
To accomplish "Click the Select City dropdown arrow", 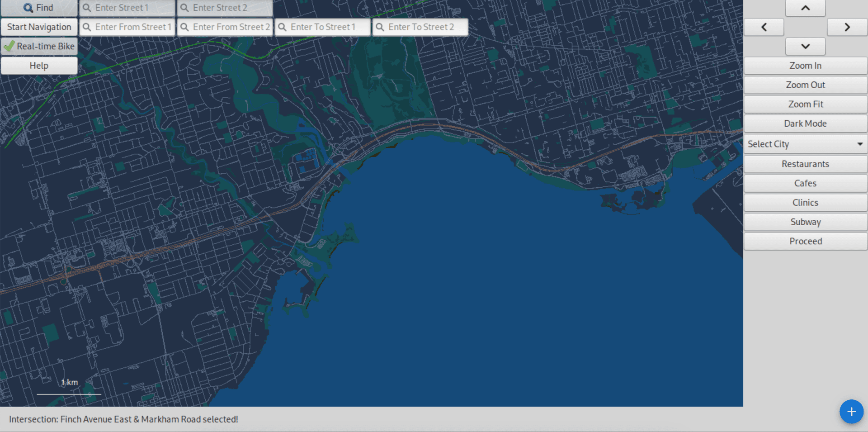I will point(860,144).
